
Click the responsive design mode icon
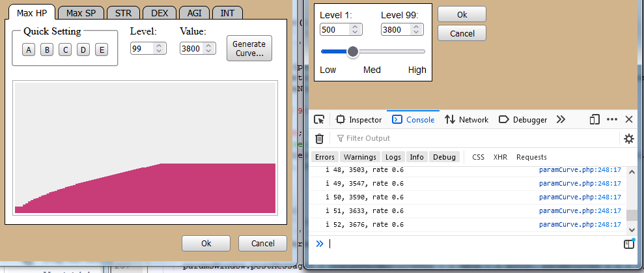595,119
